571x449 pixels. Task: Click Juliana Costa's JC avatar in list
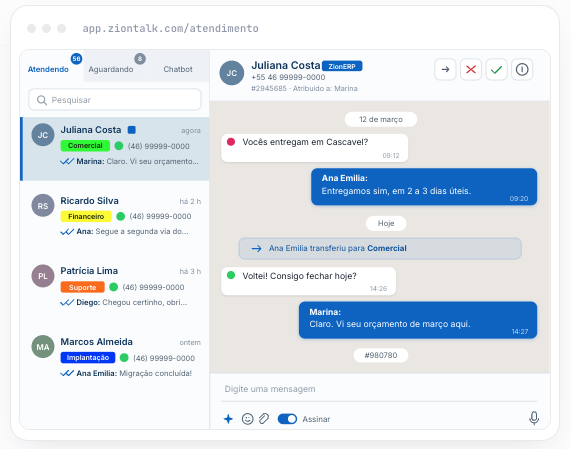tap(43, 135)
